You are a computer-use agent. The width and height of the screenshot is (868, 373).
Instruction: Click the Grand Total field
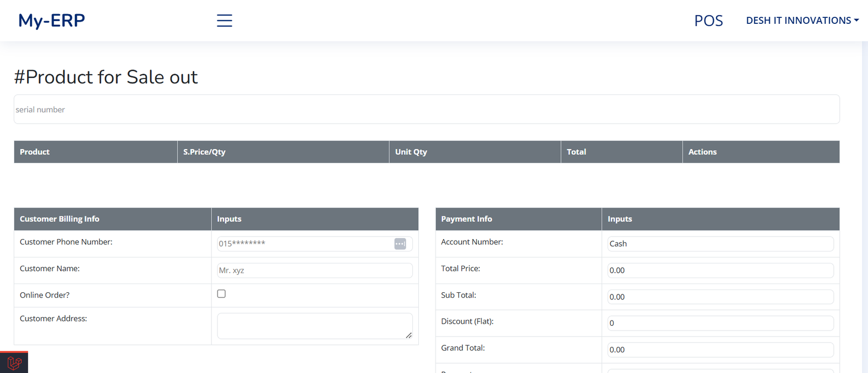[x=720, y=350]
